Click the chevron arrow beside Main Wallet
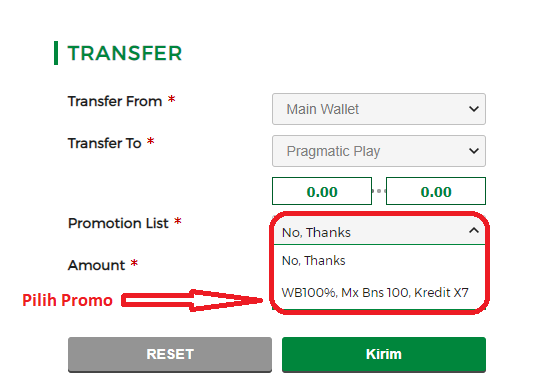 474,109
